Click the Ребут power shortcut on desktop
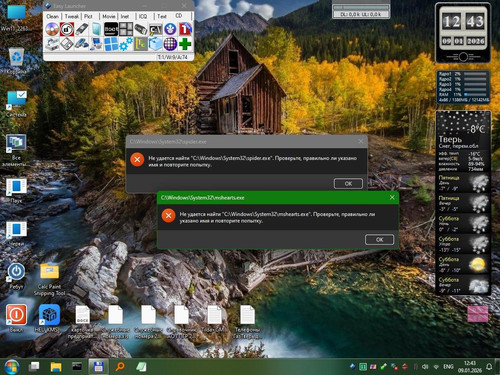 16,276
